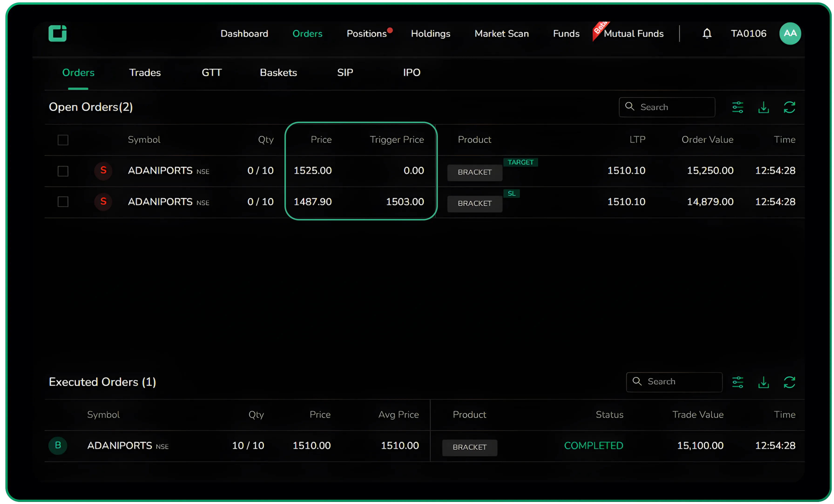Select the first ADANIPORTS open order
834x504 pixels.
(x=63, y=171)
